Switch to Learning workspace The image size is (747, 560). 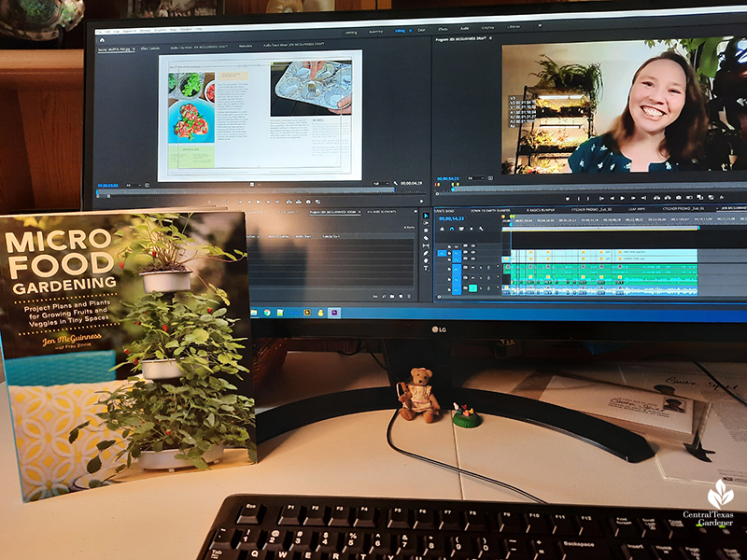(x=351, y=33)
